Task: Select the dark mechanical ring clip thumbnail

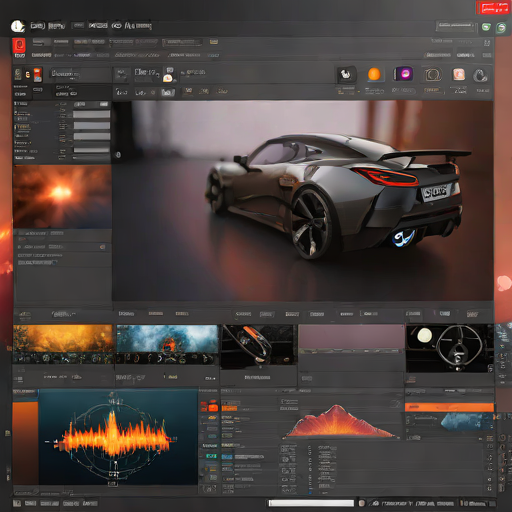Action: pos(258,347)
